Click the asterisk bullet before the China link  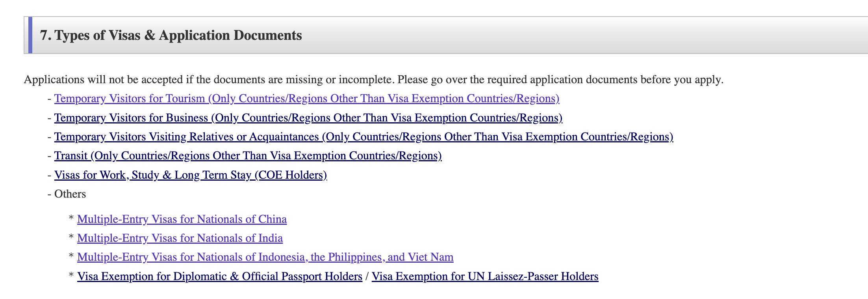71,219
